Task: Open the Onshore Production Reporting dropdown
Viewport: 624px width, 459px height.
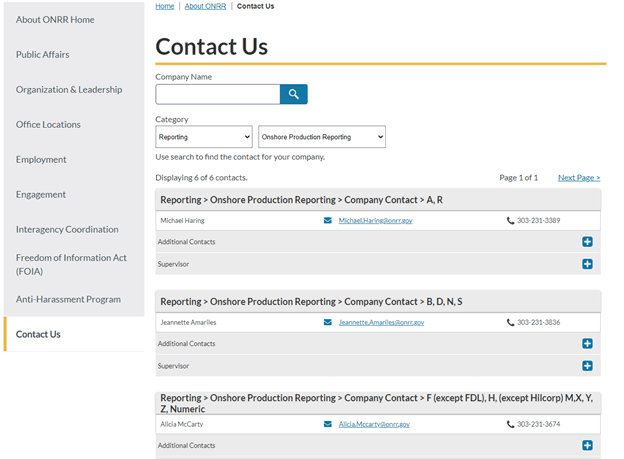Action: point(321,137)
